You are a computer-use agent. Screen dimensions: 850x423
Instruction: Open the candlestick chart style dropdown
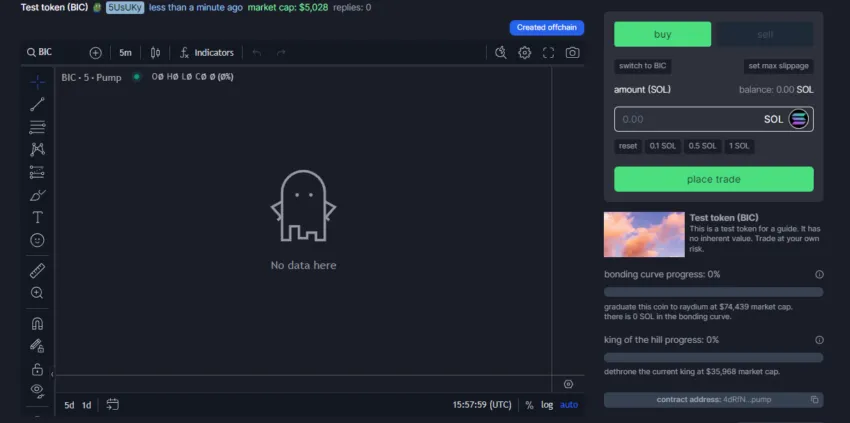155,52
